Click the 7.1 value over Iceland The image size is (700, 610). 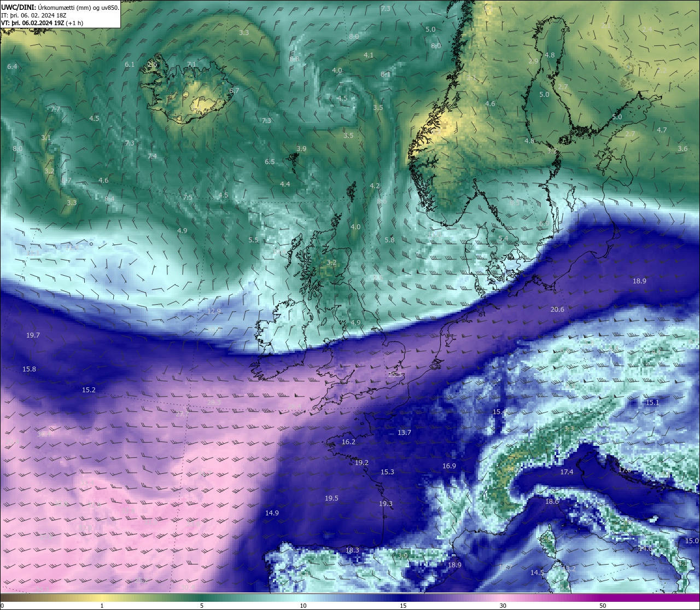[191, 65]
